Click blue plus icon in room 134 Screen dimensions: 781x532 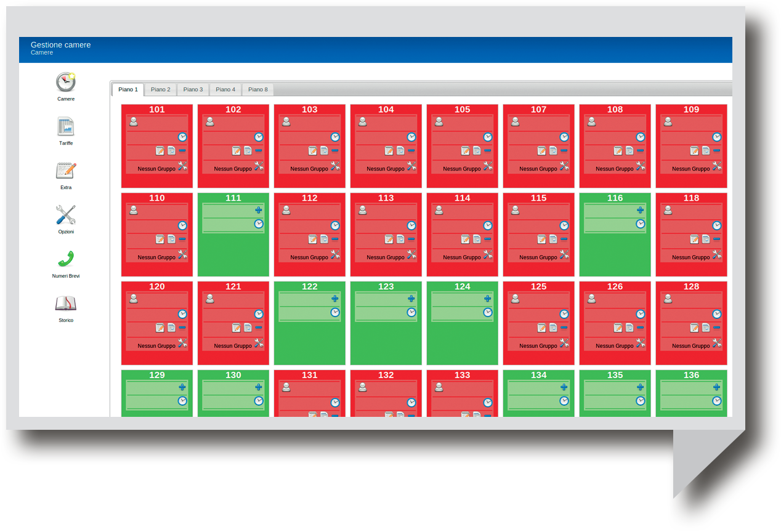click(x=564, y=387)
